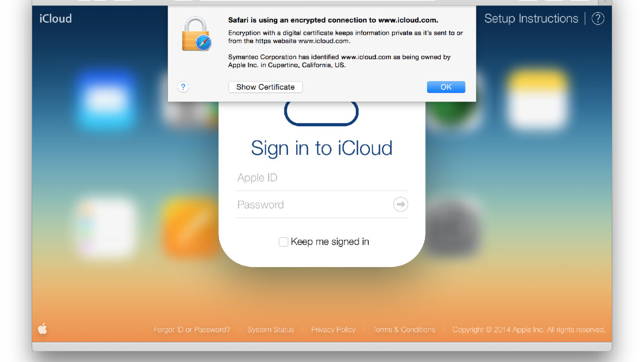
Task: Click the Show Certificate button
Action: pyautogui.click(x=265, y=87)
